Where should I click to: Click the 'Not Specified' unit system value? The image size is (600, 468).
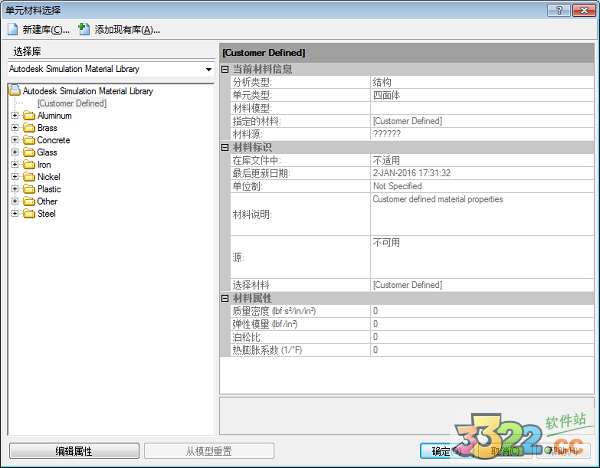pyautogui.click(x=397, y=186)
